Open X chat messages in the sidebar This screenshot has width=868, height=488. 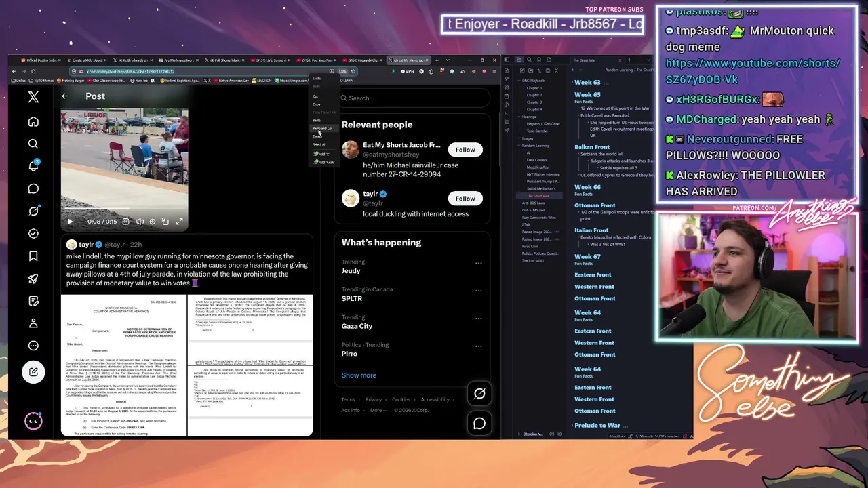(33, 188)
